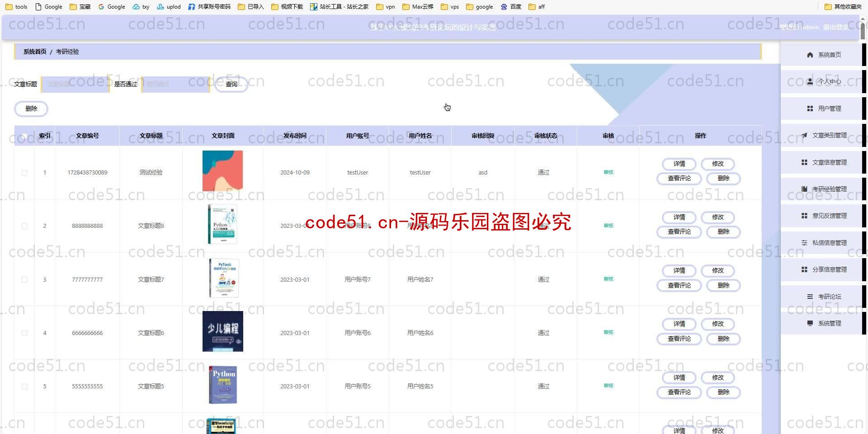Screen dimensions: 868x434
Task: Click the 审核 link in 文章标题5 row
Action: pos(609,386)
